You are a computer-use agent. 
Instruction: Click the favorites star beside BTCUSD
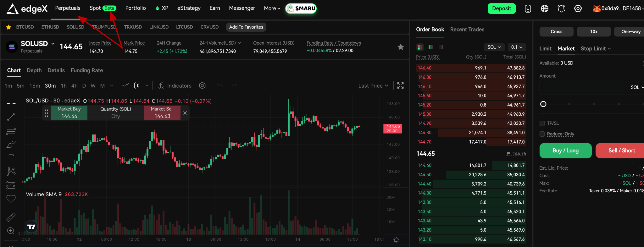9,27
